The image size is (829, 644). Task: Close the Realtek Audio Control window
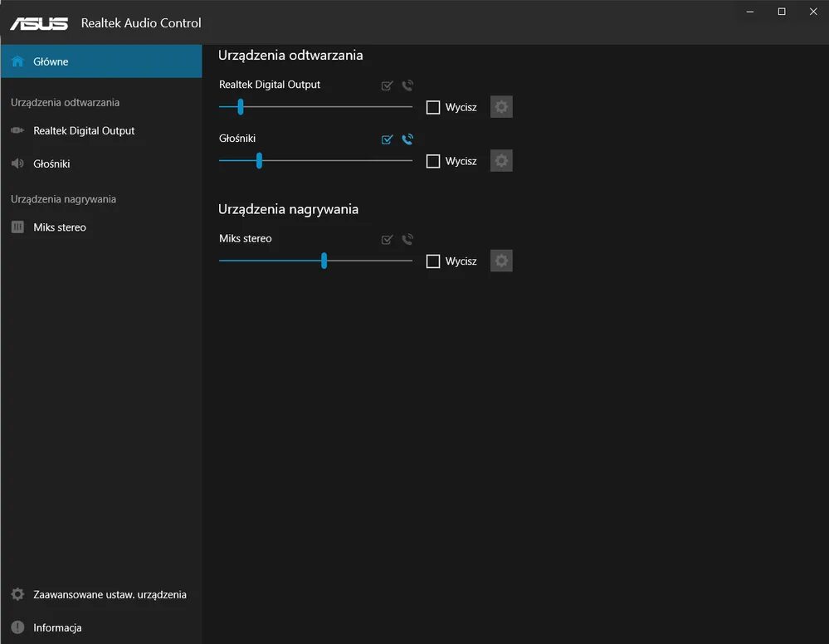pyautogui.click(x=813, y=12)
